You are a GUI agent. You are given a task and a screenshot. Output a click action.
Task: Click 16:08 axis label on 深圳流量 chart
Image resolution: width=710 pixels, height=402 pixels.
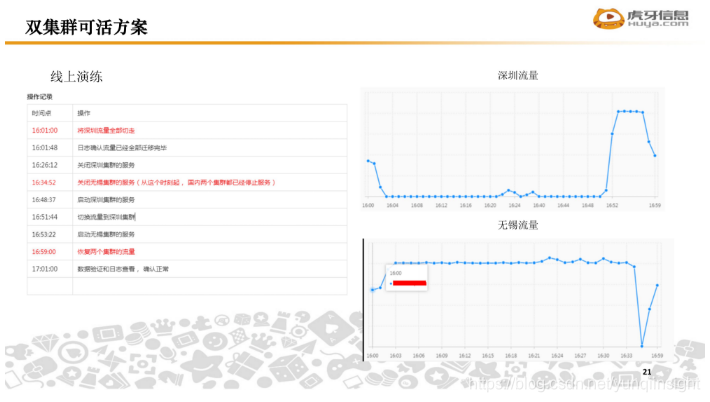click(417, 205)
